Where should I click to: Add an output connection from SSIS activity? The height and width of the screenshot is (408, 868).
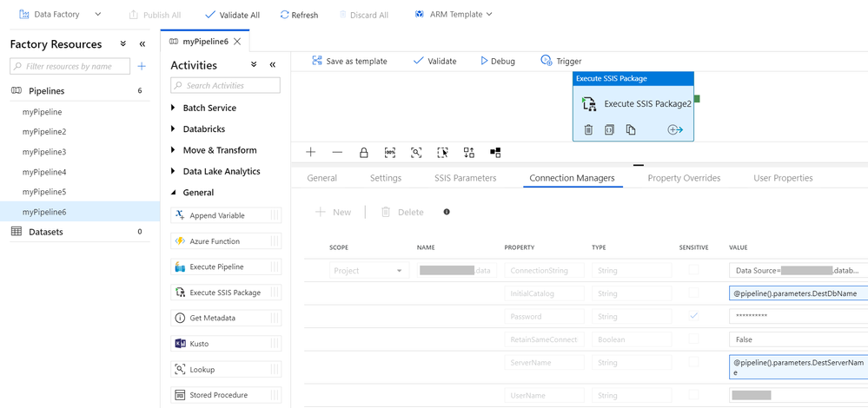coord(675,130)
